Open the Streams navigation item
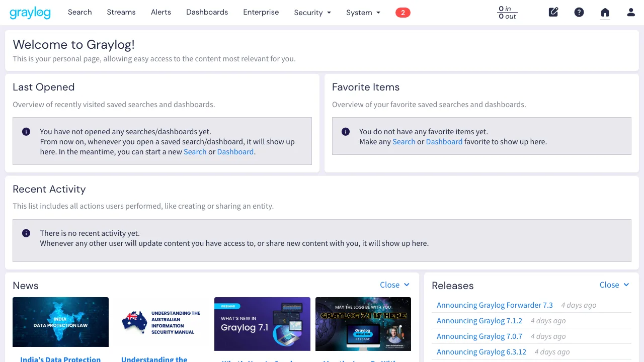 [121, 12]
